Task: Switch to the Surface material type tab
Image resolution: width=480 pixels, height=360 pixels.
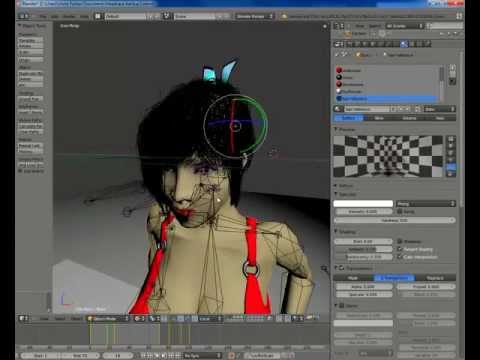Action: click(x=349, y=118)
